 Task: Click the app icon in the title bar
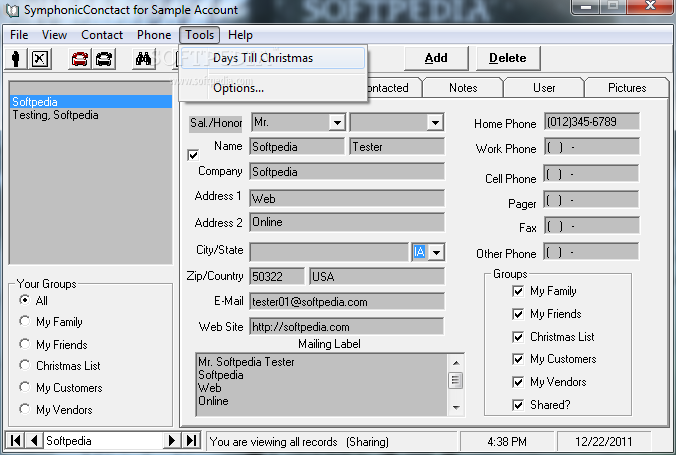tap(12, 10)
